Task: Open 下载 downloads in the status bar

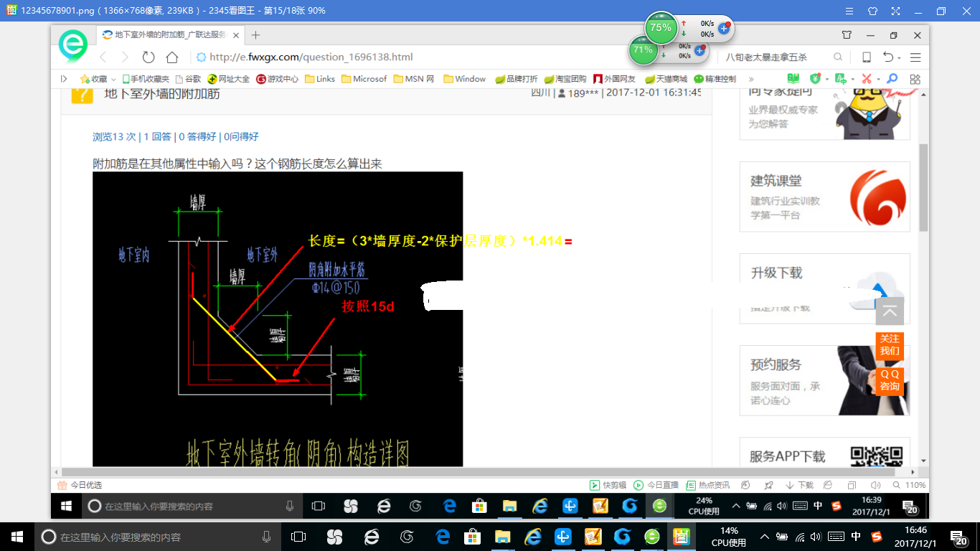Action: tap(799, 486)
